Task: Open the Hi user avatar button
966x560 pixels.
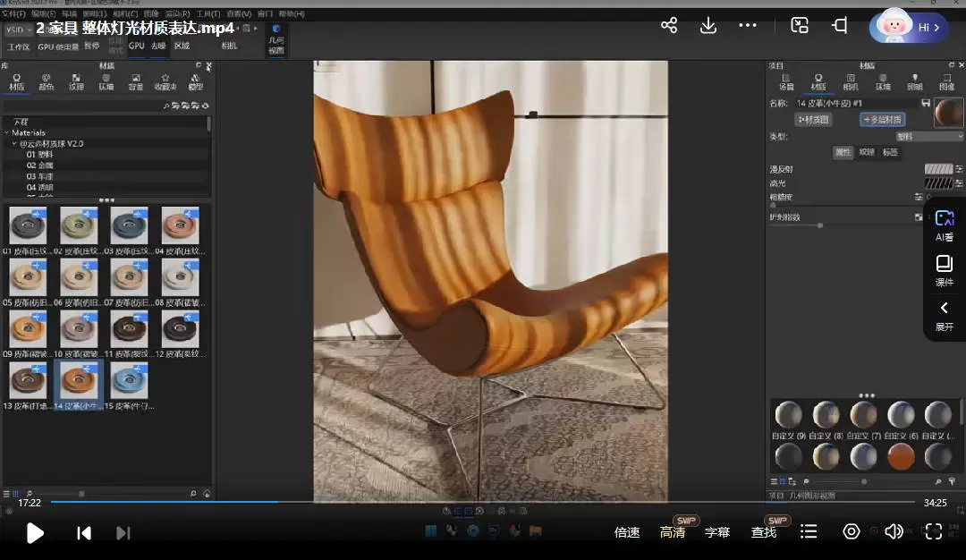Action: (908, 27)
